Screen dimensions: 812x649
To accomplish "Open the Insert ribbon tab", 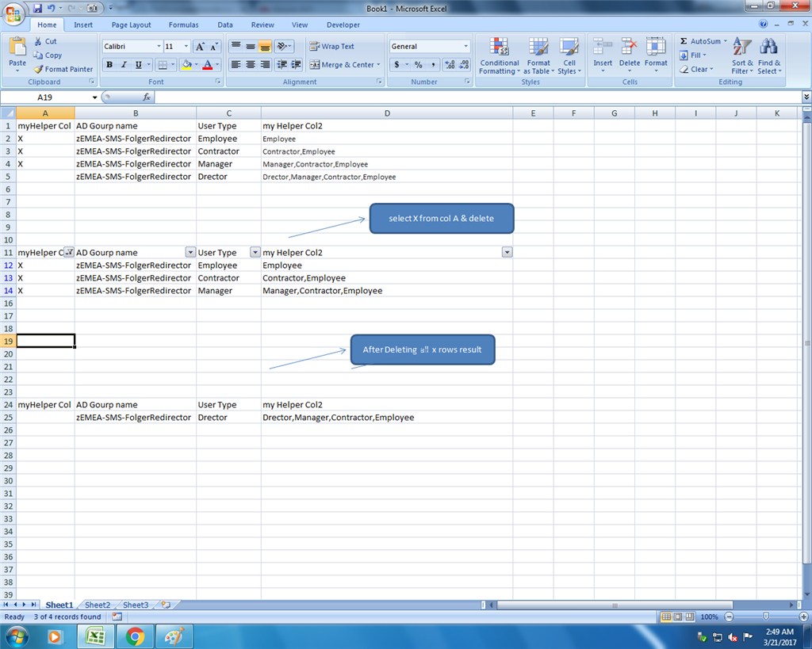I will [x=82, y=25].
